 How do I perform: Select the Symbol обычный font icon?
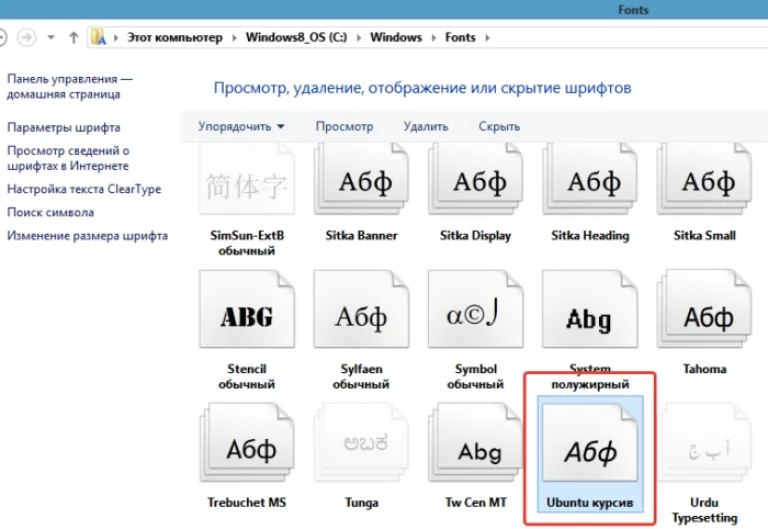click(476, 310)
